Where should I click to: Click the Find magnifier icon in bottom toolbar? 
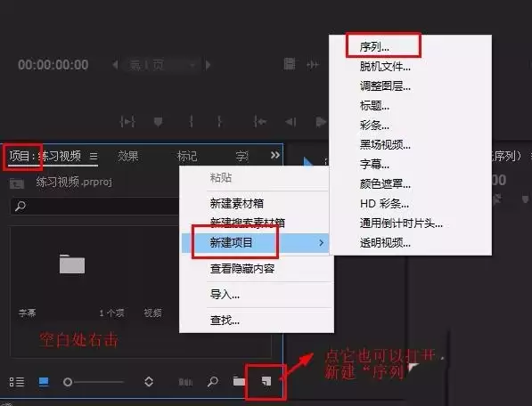tap(213, 382)
